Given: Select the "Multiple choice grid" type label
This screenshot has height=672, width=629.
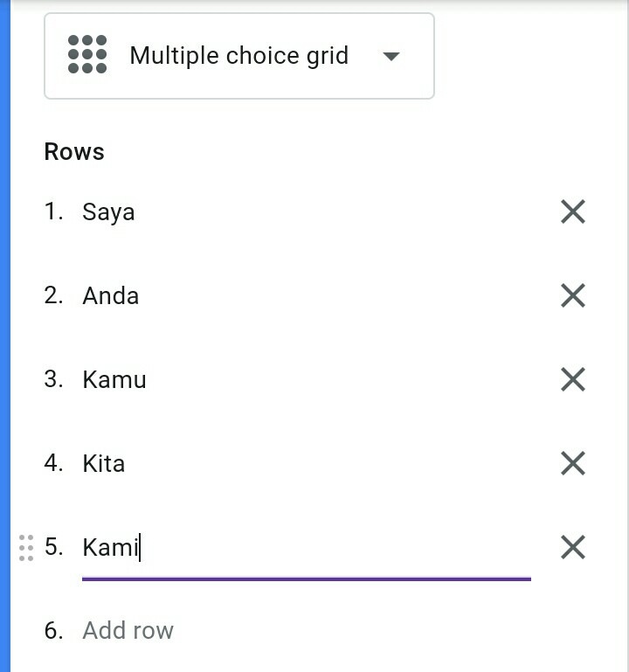Looking at the screenshot, I should (x=238, y=56).
